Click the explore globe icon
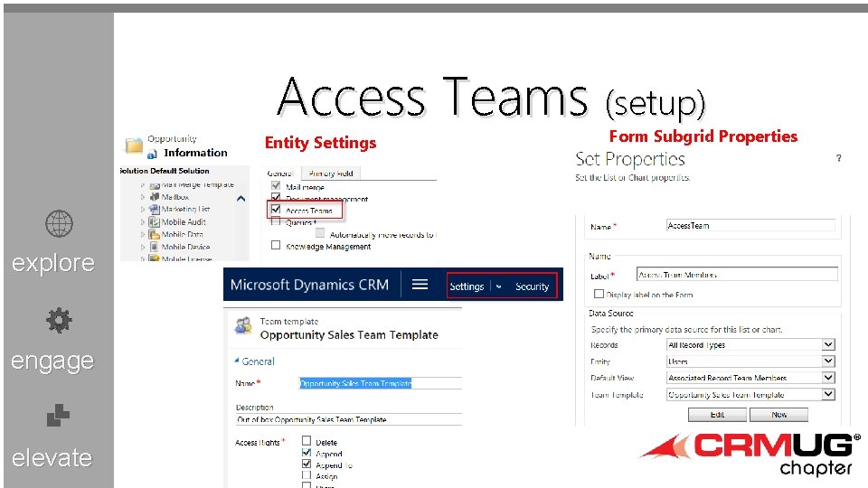Screen dimensions: 868x488 click(x=59, y=223)
